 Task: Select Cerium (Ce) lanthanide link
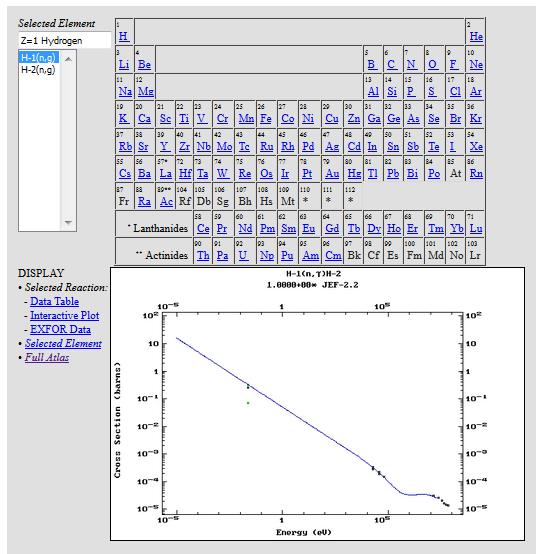[203, 229]
